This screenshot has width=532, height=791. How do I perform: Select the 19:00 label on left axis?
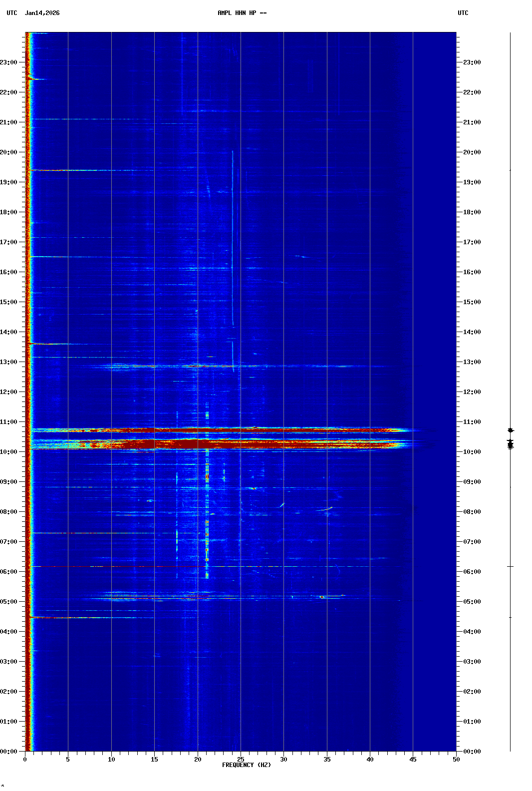coord(9,182)
